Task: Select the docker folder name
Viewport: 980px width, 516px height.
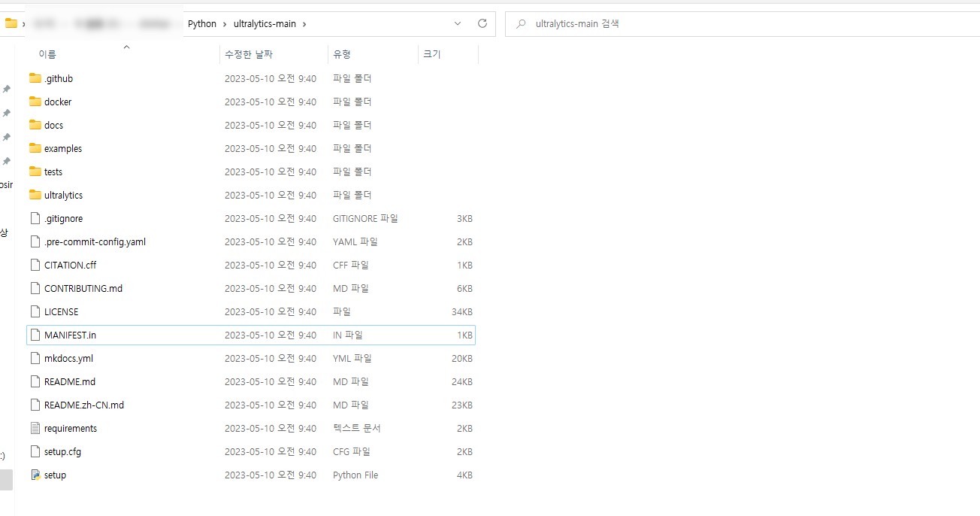Action: [58, 102]
